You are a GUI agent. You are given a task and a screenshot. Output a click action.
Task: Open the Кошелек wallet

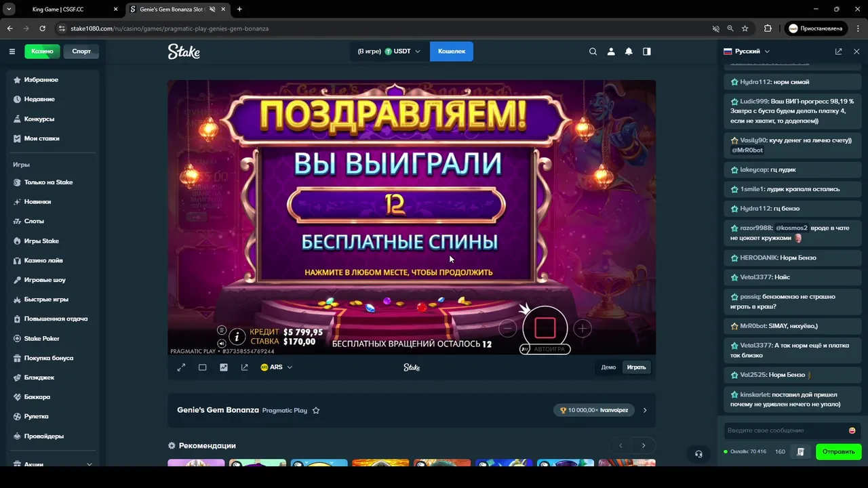pyautogui.click(x=452, y=52)
